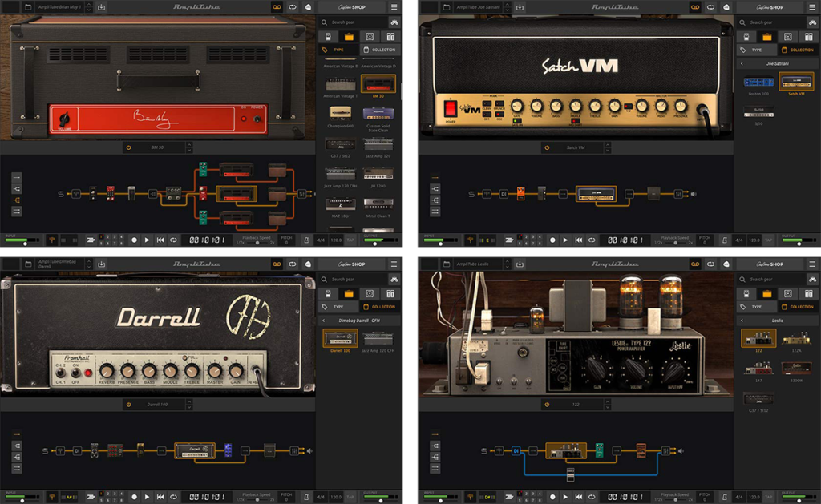Image resolution: width=821 pixels, height=504 pixels.
Task: Open preset folder in Brian May window
Action: click(28, 7)
